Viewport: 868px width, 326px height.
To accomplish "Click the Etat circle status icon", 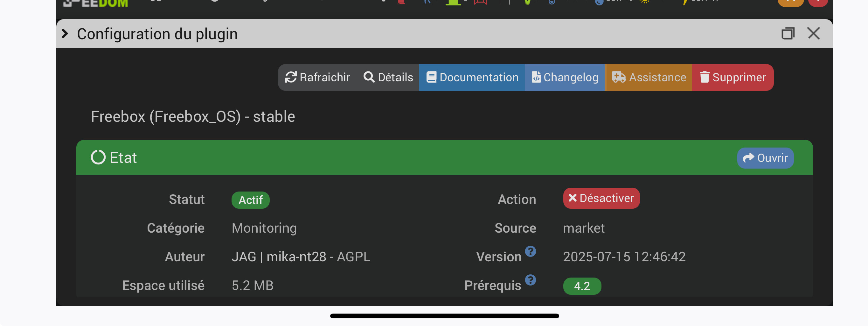I will 98,157.
